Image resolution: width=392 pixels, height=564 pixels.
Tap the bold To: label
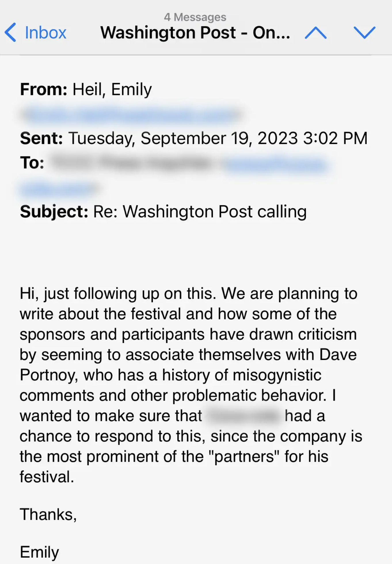[x=32, y=163]
